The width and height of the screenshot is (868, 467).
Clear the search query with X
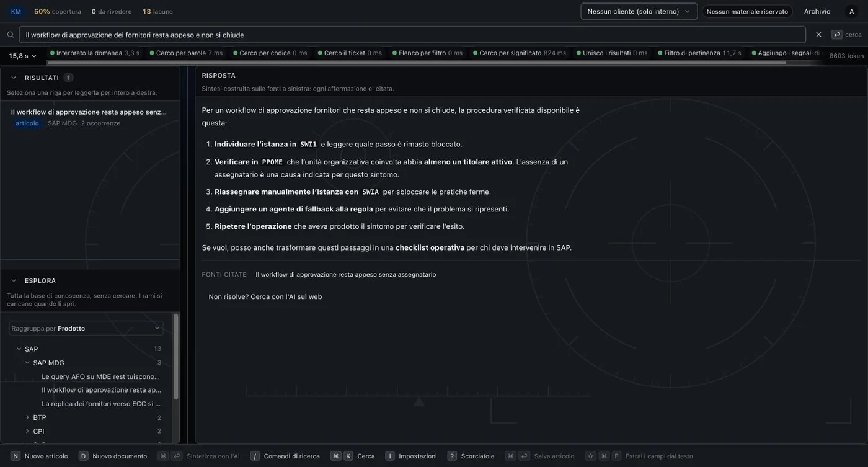coord(818,35)
